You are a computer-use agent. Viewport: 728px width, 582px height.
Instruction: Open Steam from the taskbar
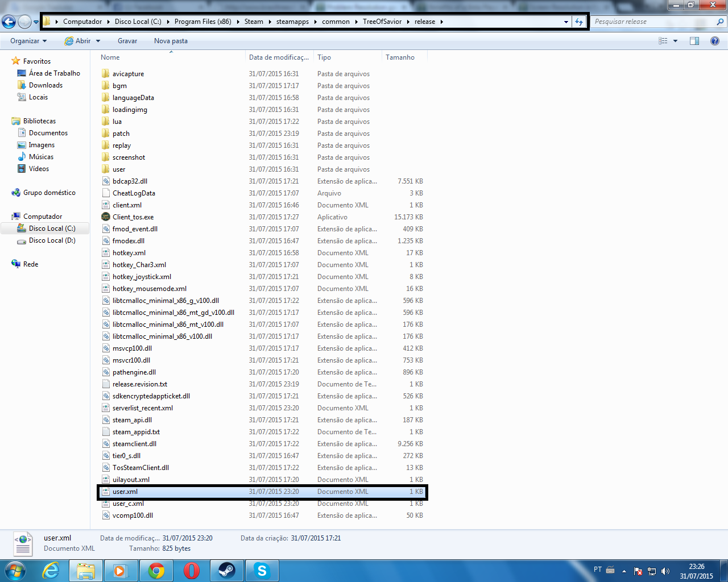click(227, 570)
